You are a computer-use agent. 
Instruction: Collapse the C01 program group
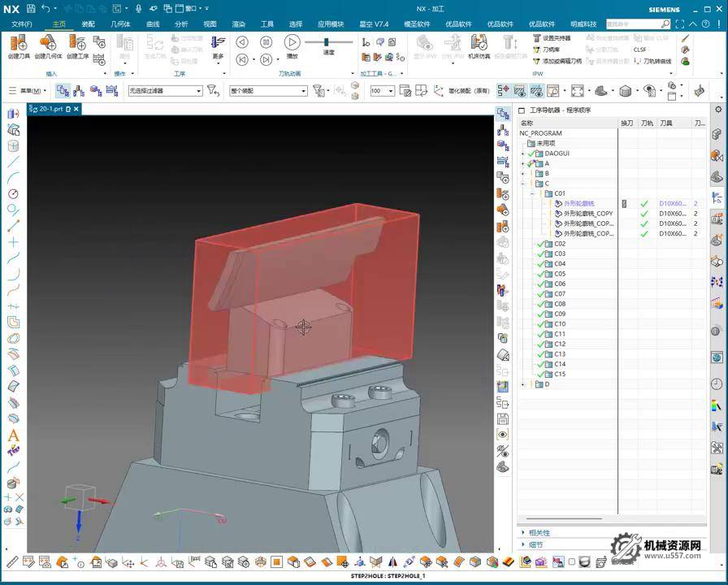pyautogui.click(x=533, y=193)
